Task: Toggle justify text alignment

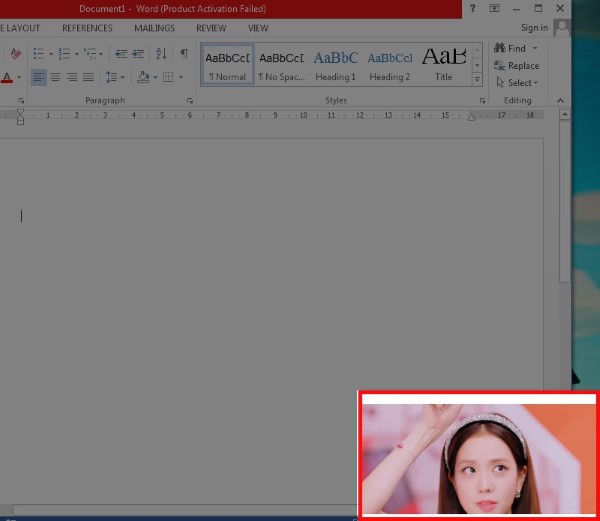Action: coord(88,77)
